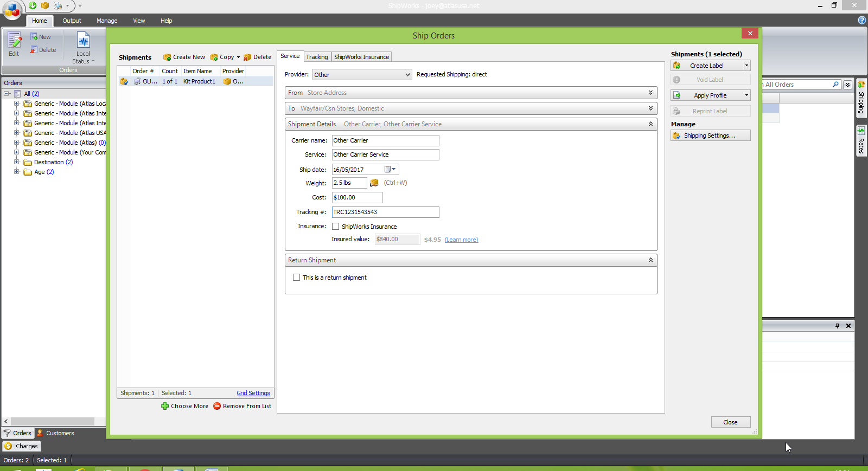The height and width of the screenshot is (471, 868).
Task: Click the Delete order icon in ribbon
Action: [43, 50]
